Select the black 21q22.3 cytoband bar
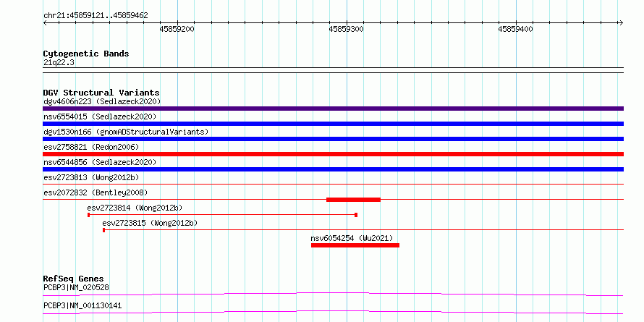Image resolution: width=644 pixels, height=322 pixels. point(333,70)
